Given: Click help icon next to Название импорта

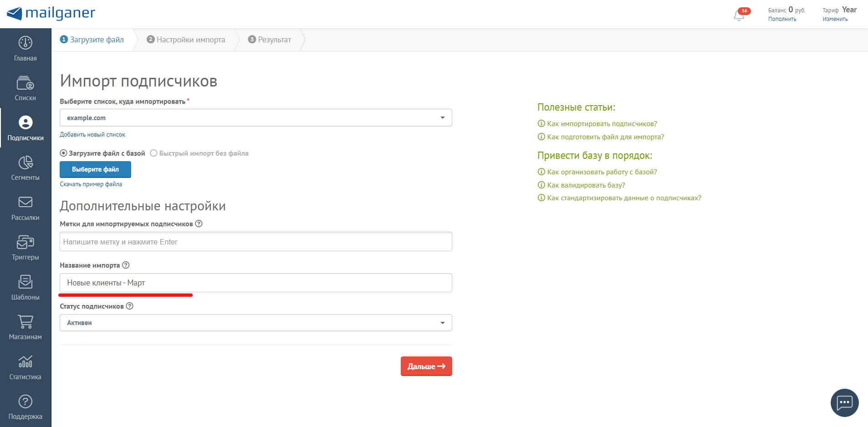Looking at the screenshot, I should [x=126, y=265].
